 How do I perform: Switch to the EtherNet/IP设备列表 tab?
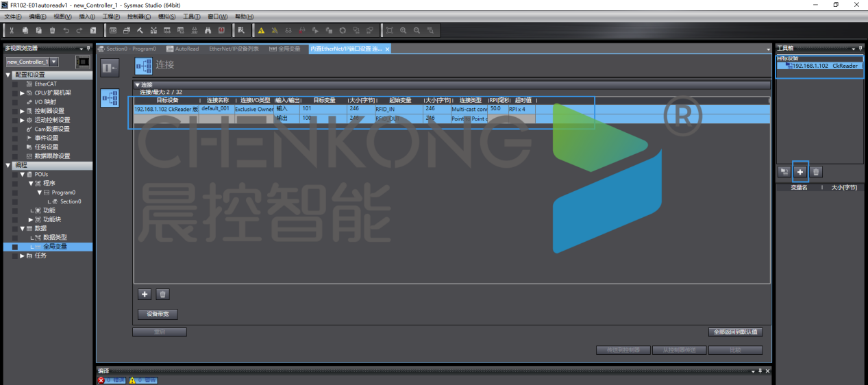click(x=234, y=49)
